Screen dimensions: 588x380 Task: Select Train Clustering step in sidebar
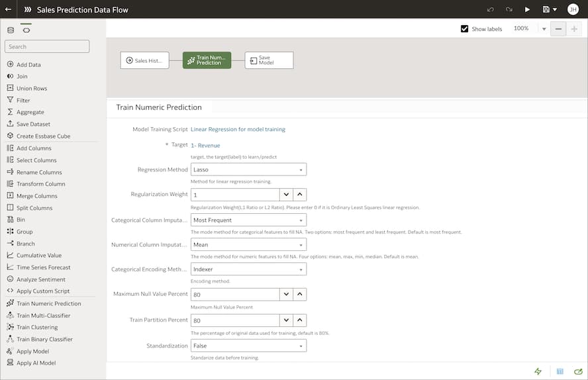click(x=37, y=327)
